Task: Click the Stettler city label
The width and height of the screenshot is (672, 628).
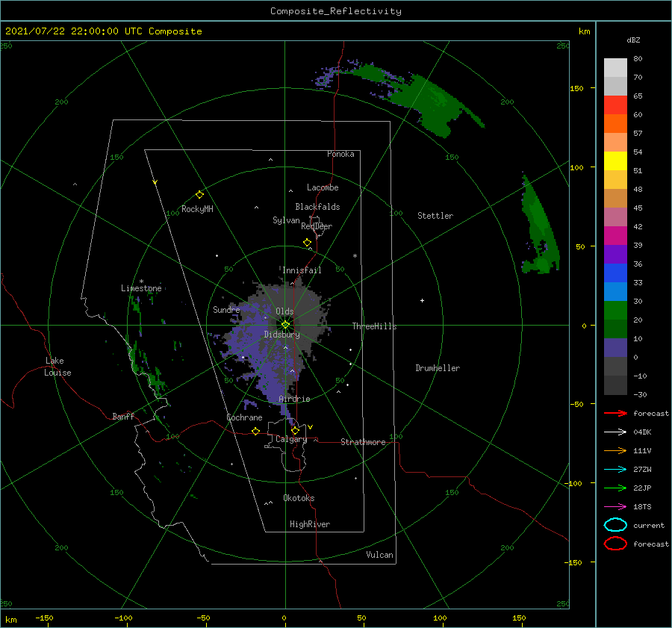Action: pyautogui.click(x=435, y=216)
